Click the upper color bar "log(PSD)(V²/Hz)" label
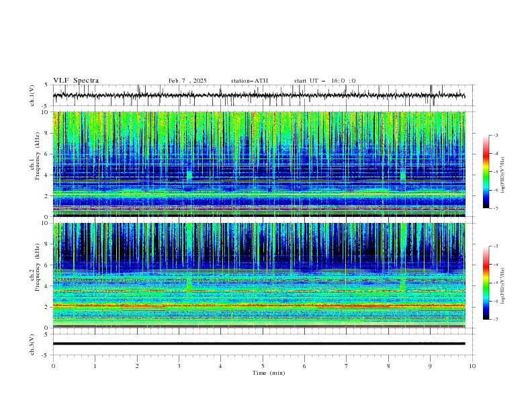The image size is (532, 411). (503, 175)
